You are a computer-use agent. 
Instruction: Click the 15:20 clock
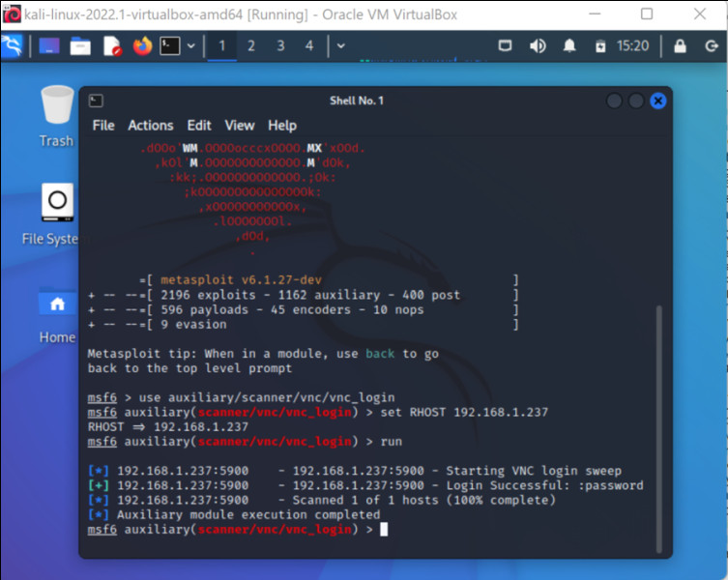(632, 46)
